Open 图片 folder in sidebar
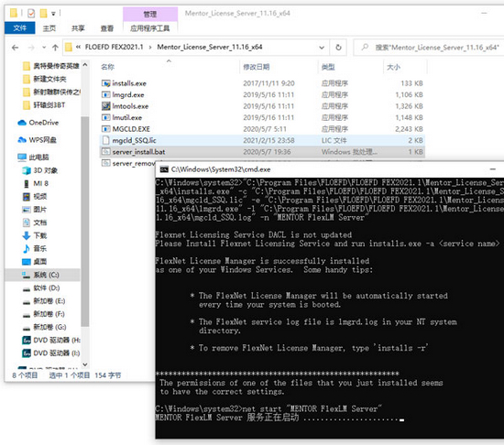This screenshot has height=445, width=504. click(x=35, y=210)
